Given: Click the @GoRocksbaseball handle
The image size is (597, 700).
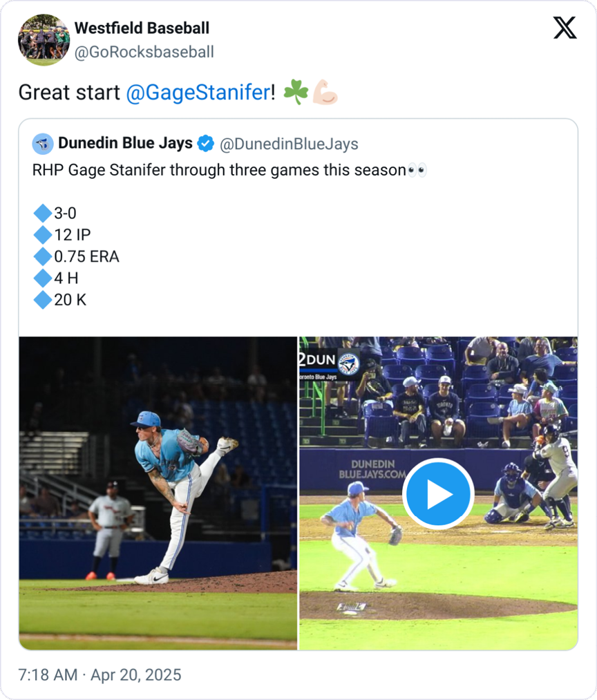Looking at the screenshot, I should click(x=144, y=52).
